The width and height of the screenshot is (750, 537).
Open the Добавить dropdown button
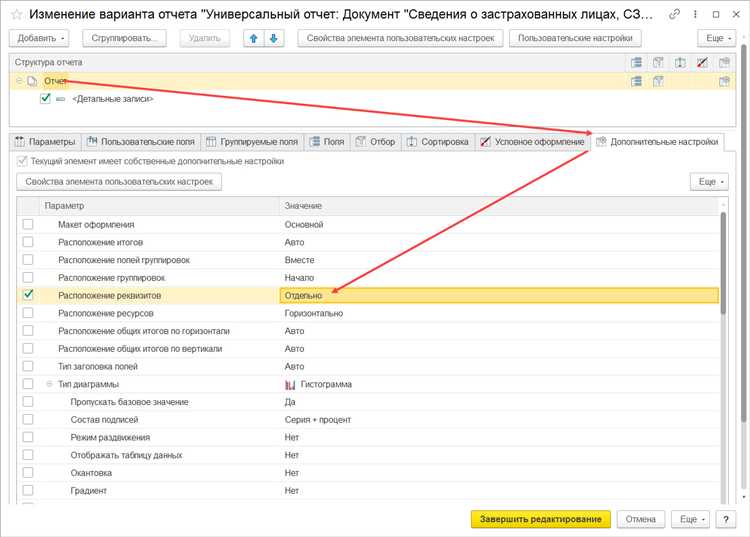(39, 38)
